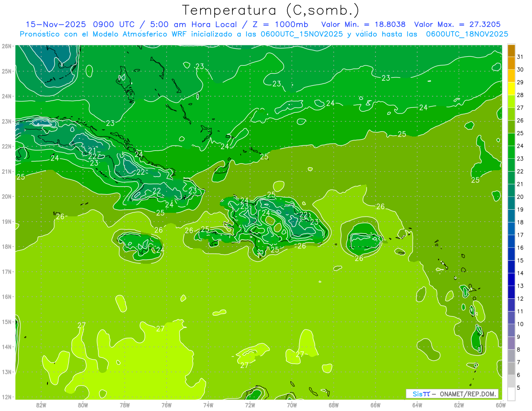Click the '26N' latitude axis label
The image size is (532, 411).
point(7,46)
